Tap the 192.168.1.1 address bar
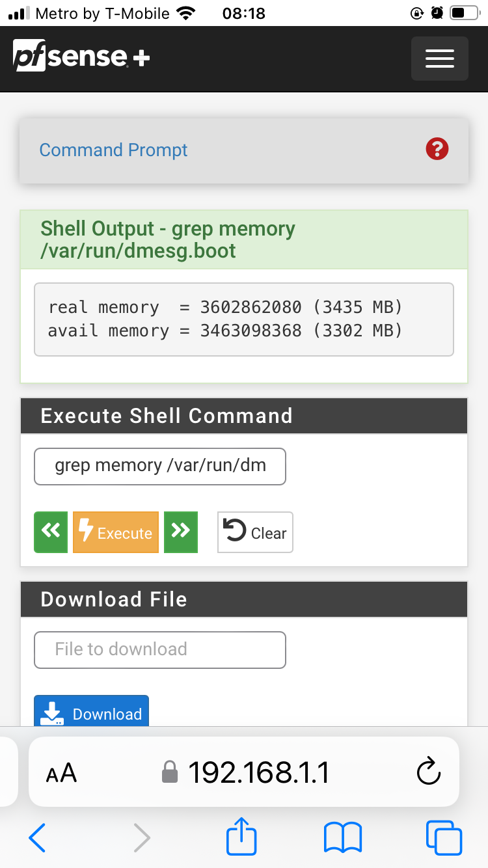The image size is (488, 868). click(244, 772)
